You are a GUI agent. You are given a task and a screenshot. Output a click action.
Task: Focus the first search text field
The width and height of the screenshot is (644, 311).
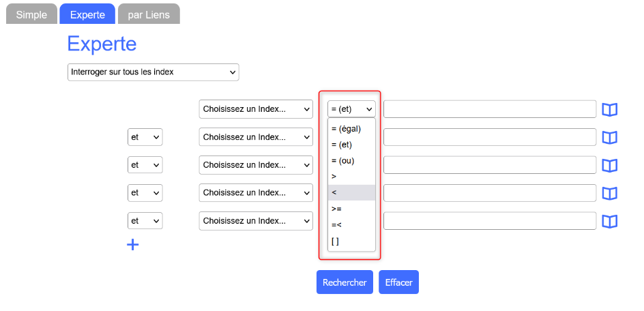click(490, 109)
